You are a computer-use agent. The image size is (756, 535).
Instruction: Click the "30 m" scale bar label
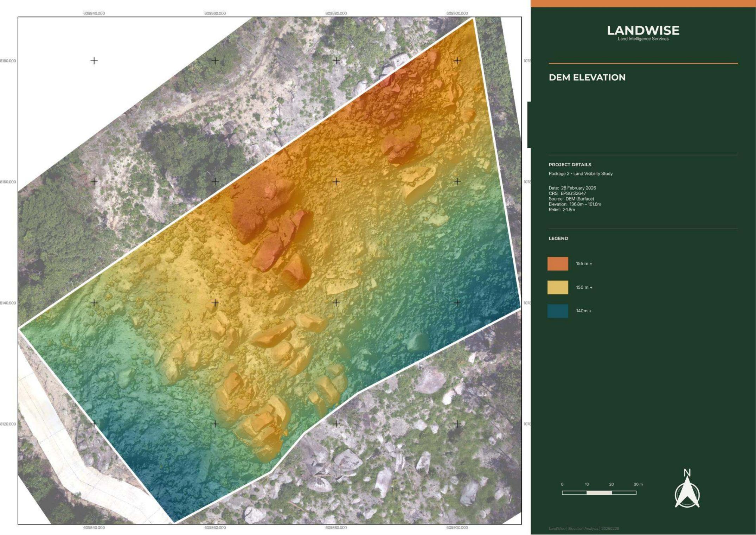coord(638,484)
